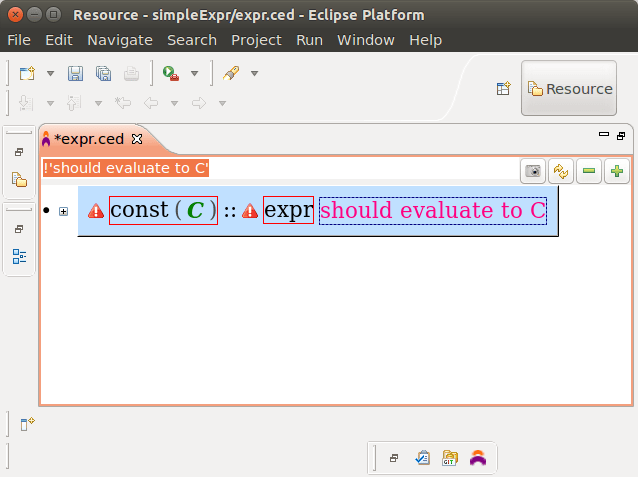The width and height of the screenshot is (638, 477).
Task: Click the green plus icon in editor
Action: 617,171
